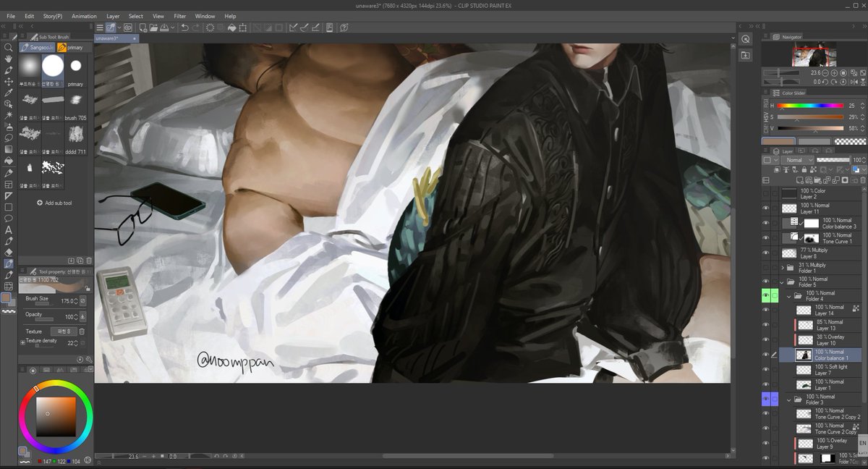Select the Hand move-canvas tool

9,59
